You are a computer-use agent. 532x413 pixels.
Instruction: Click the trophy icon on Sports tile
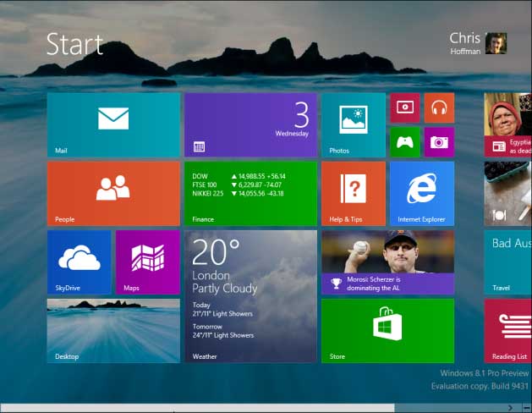coord(337,284)
